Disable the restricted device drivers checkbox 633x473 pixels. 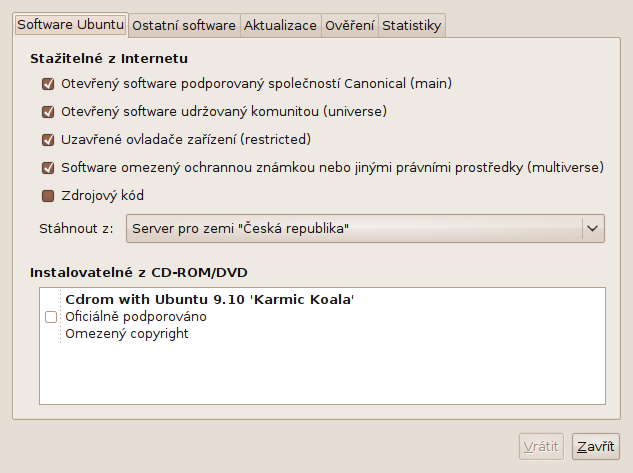[x=48, y=140]
